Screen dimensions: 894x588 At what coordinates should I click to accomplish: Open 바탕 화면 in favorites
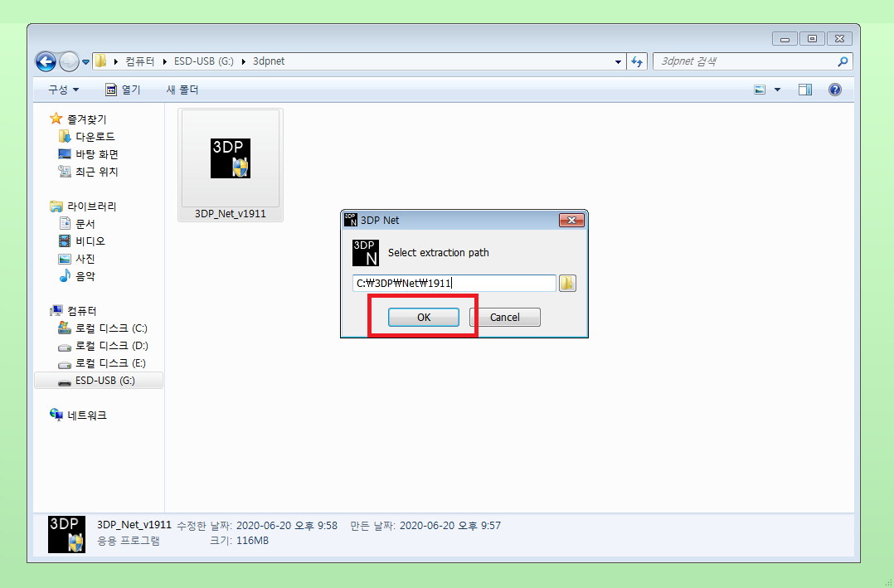97,154
